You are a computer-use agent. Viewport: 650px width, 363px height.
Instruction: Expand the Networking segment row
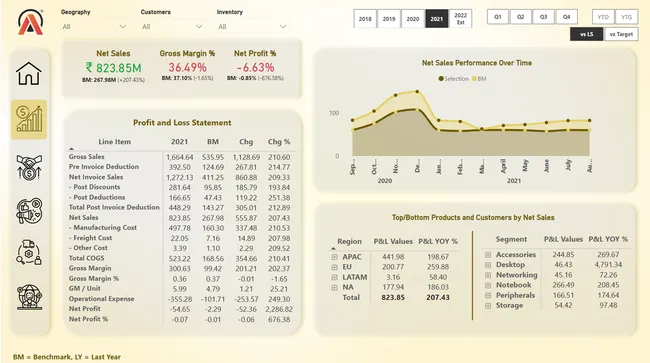[x=488, y=275]
